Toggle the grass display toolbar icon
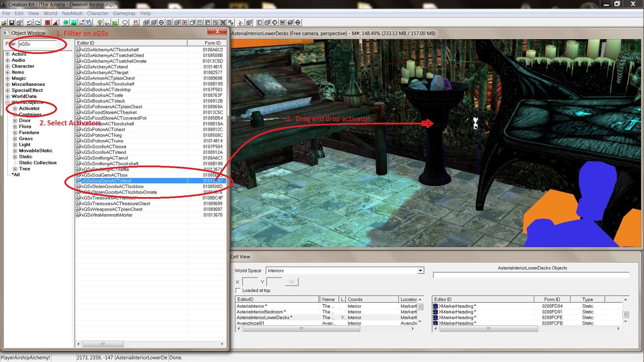 pos(115,23)
